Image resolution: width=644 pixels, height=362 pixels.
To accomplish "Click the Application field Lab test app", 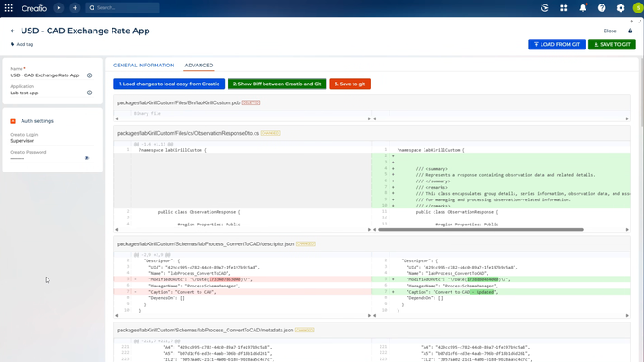I will (24, 93).
